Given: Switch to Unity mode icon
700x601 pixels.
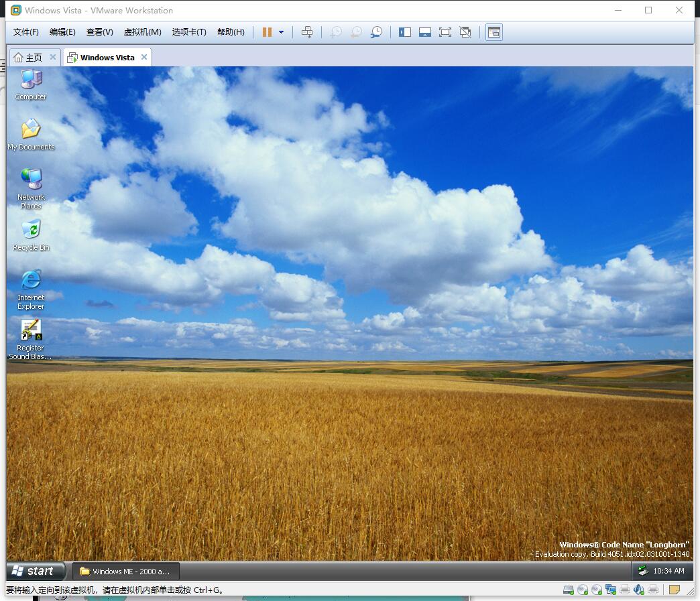Looking at the screenshot, I should coord(465,32).
